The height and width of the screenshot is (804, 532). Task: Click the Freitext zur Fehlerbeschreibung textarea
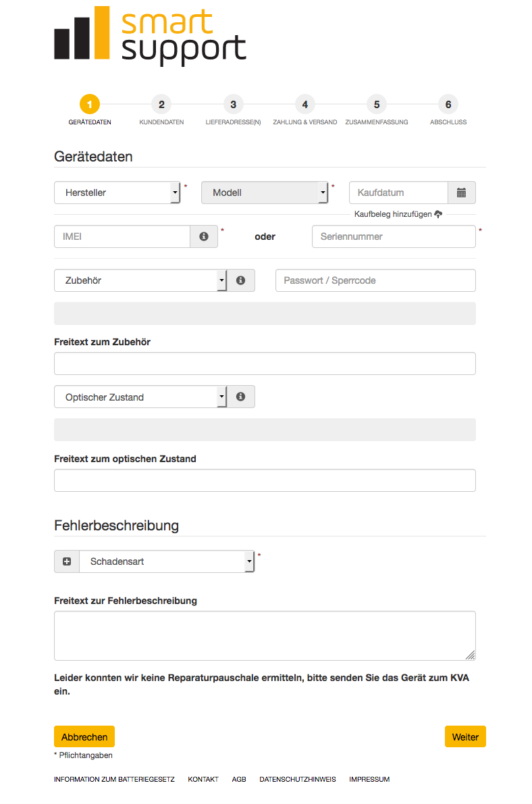(x=265, y=636)
